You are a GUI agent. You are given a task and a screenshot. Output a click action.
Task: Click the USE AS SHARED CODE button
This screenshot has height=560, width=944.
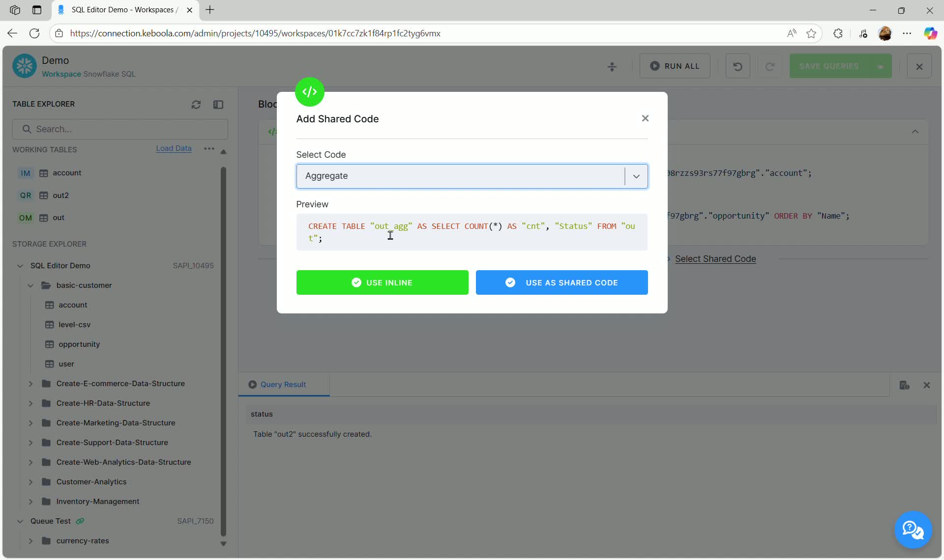point(561,282)
